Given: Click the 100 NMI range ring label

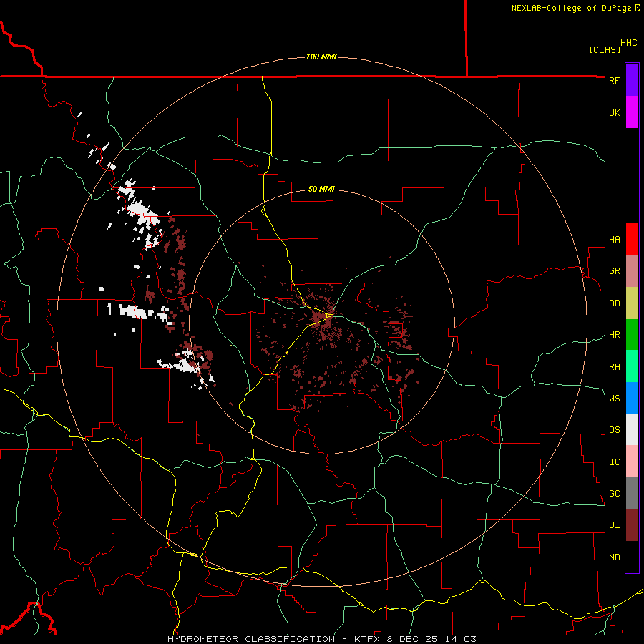Looking at the screenshot, I should [x=321, y=57].
